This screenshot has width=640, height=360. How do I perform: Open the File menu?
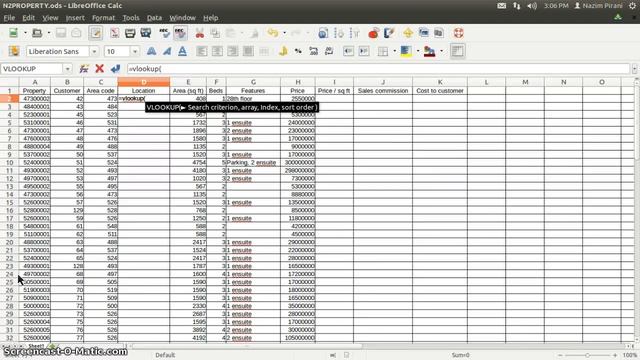(9, 18)
